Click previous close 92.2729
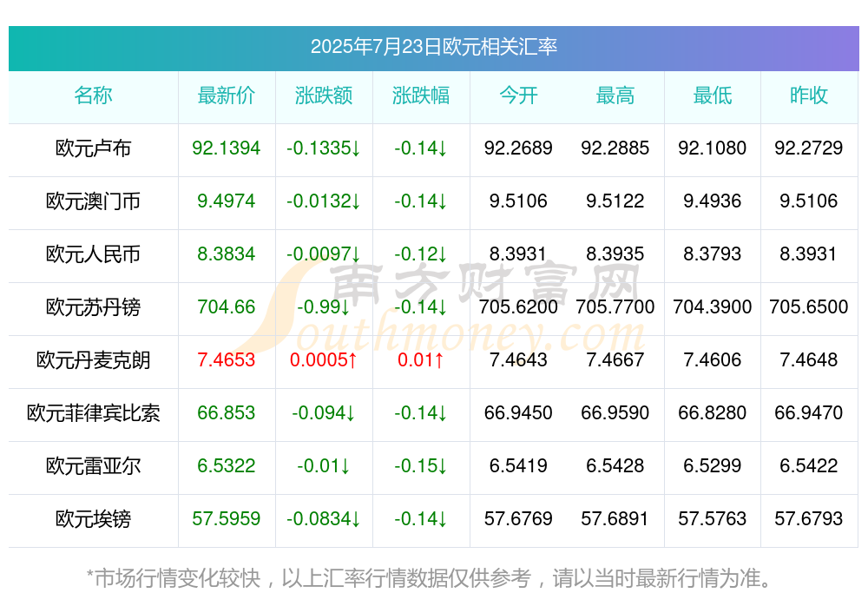Screen dimensions: 868x606 [x=809, y=148]
